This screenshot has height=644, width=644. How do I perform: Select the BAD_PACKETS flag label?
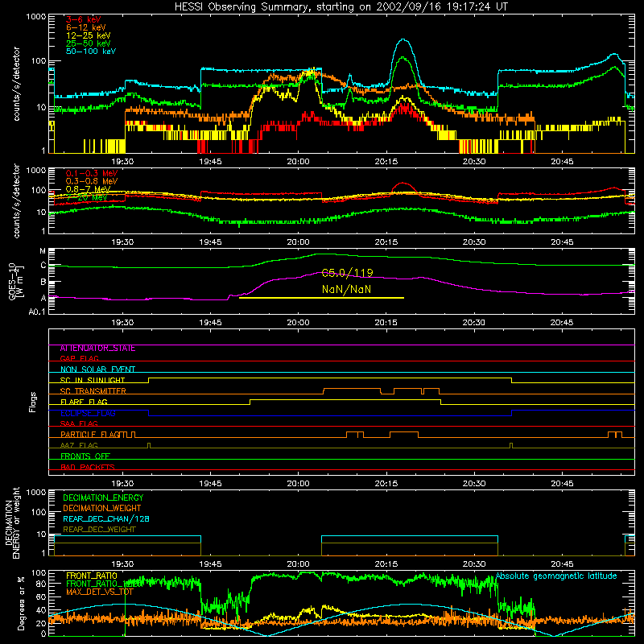(88, 467)
